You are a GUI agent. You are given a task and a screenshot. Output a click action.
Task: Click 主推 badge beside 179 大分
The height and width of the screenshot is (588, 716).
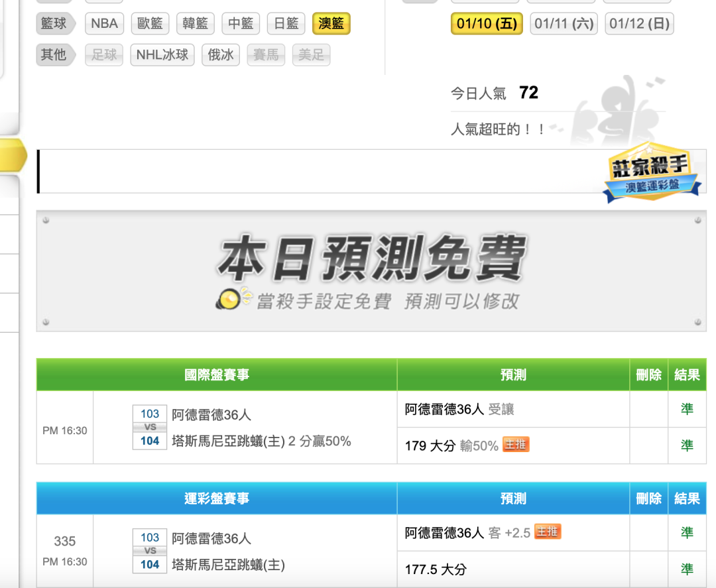click(x=516, y=444)
